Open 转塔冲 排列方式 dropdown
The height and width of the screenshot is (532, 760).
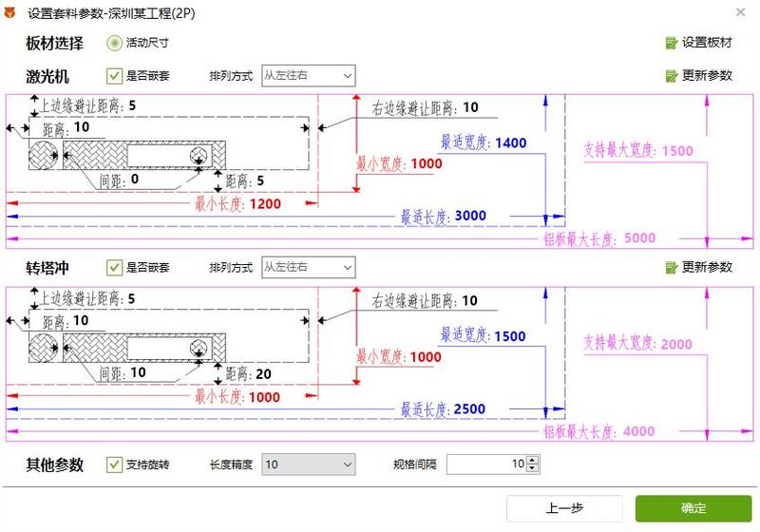pos(308,268)
